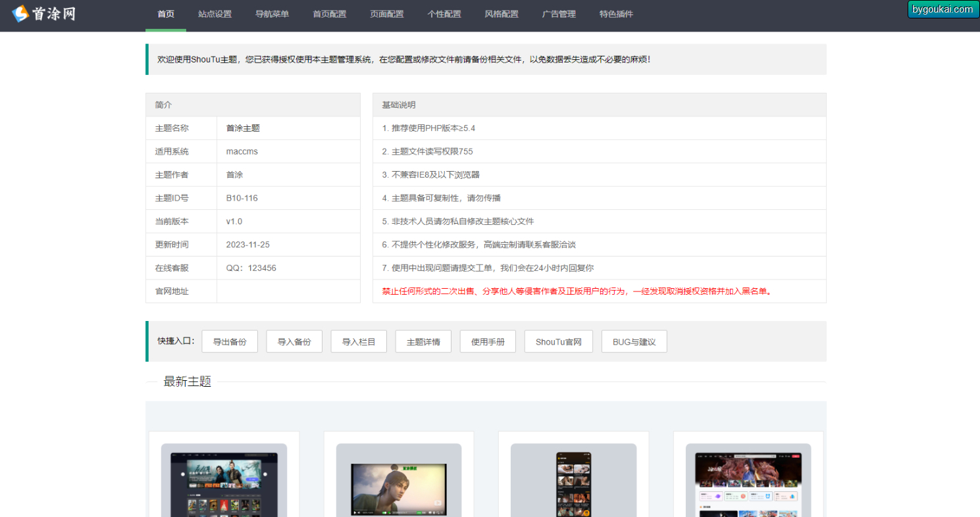Click the 导出备份 button
Image resolution: width=980 pixels, height=517 pixels.
click(x=230, y=342)
